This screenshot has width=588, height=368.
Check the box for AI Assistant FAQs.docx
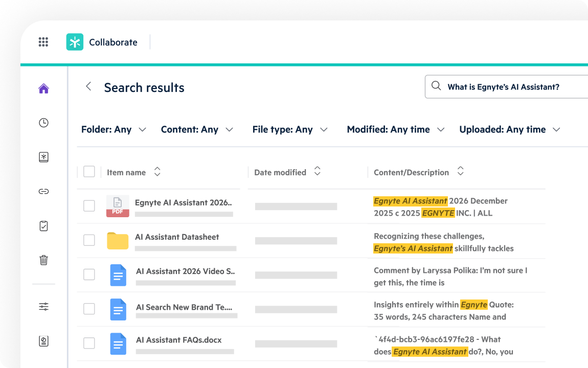coord(89,343)
